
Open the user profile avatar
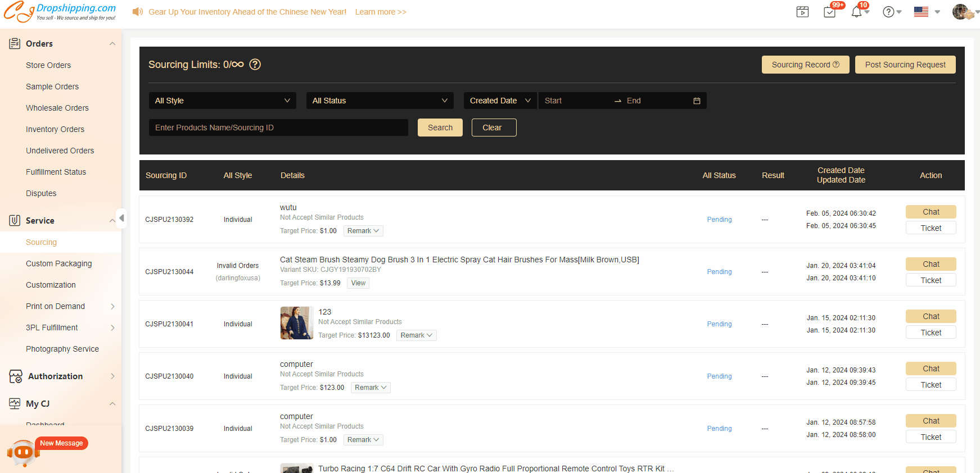[961, 12]
